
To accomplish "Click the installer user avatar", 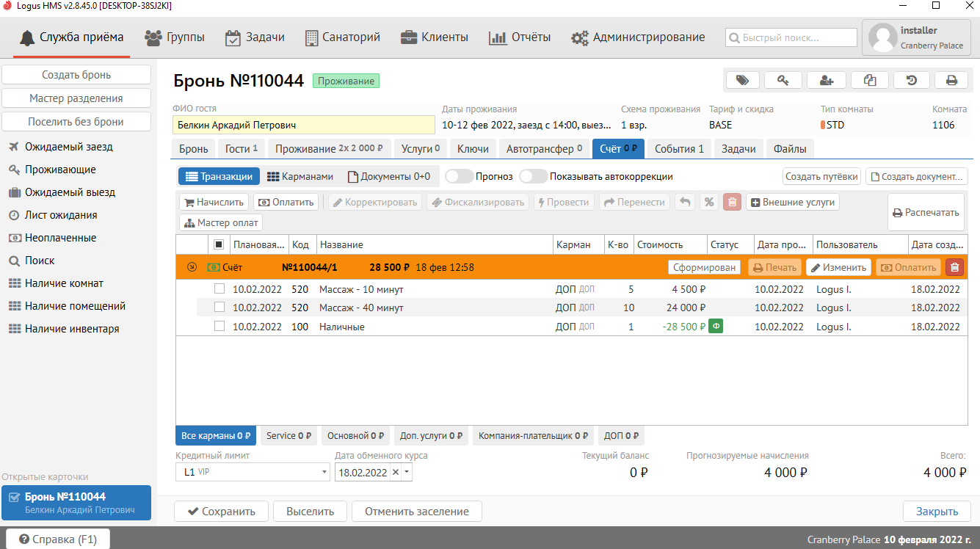I will tap(883, 38).
